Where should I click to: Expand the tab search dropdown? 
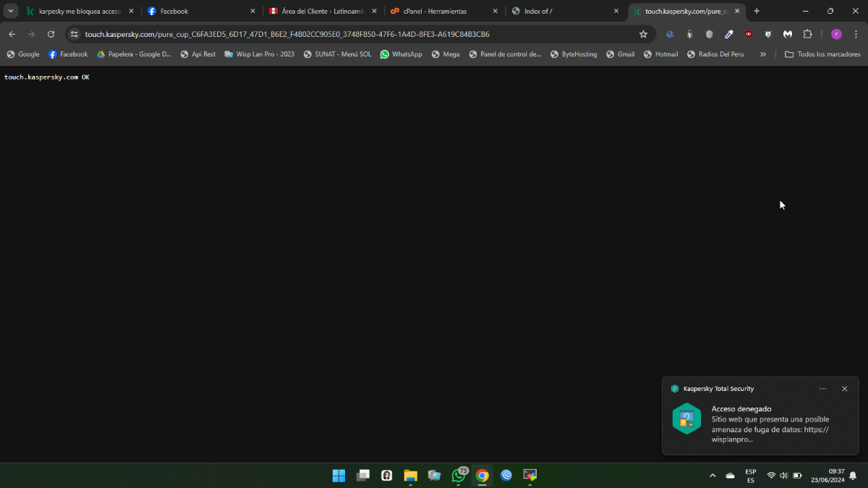click(11, 11)
